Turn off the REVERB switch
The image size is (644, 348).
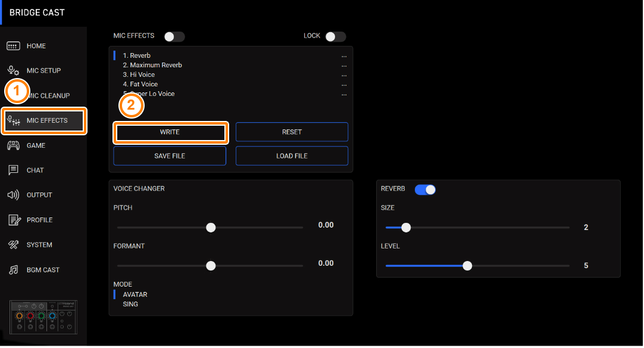[x=425, y=189]
